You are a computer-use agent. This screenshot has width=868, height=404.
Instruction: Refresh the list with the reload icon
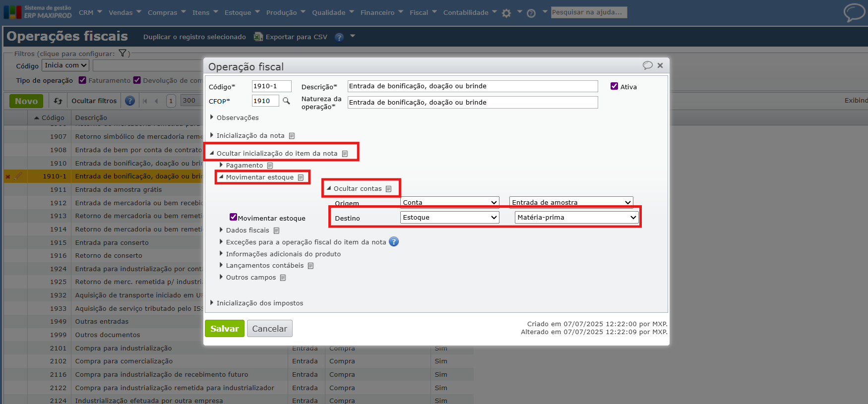(58, 101)
